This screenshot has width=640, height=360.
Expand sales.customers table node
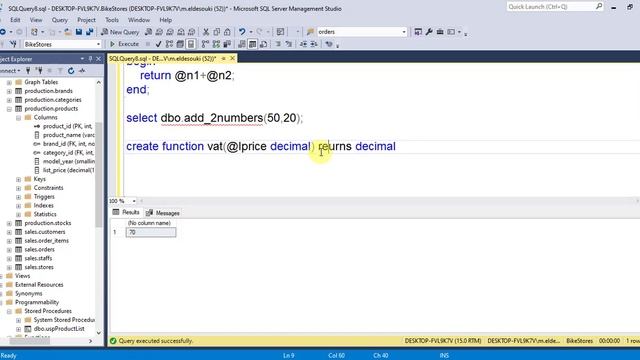coord(9,232)
